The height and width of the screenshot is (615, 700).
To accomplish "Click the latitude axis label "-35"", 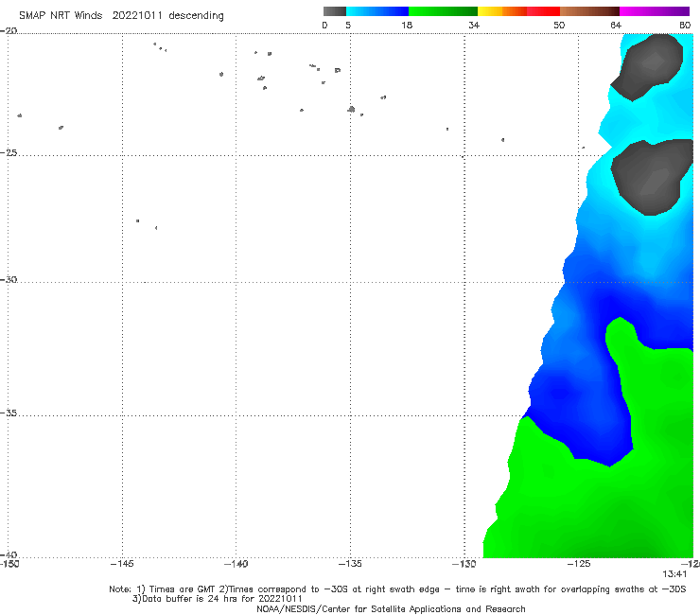I will [9, 413].
